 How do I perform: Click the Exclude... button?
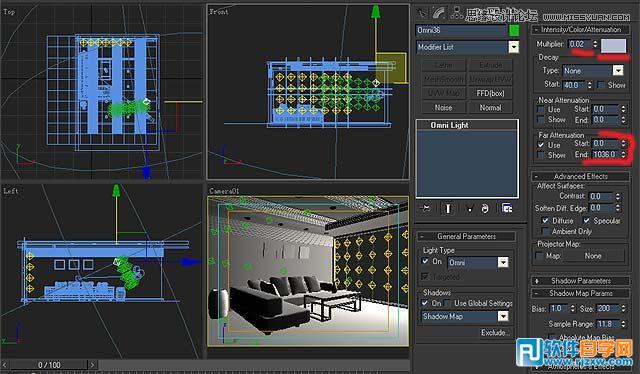click(x=495, y=332)
